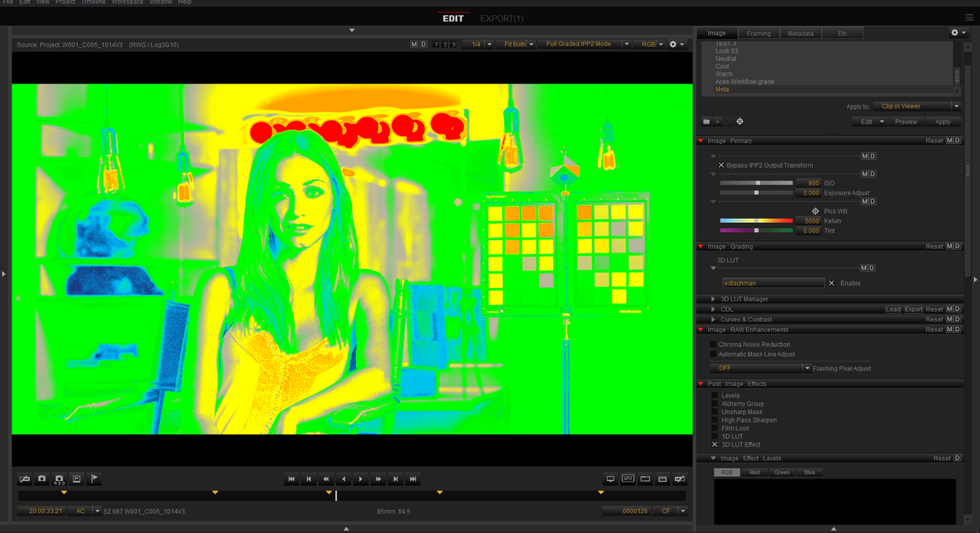Enable the Unsharp Mask effect checkbox

tap(715, 412)
